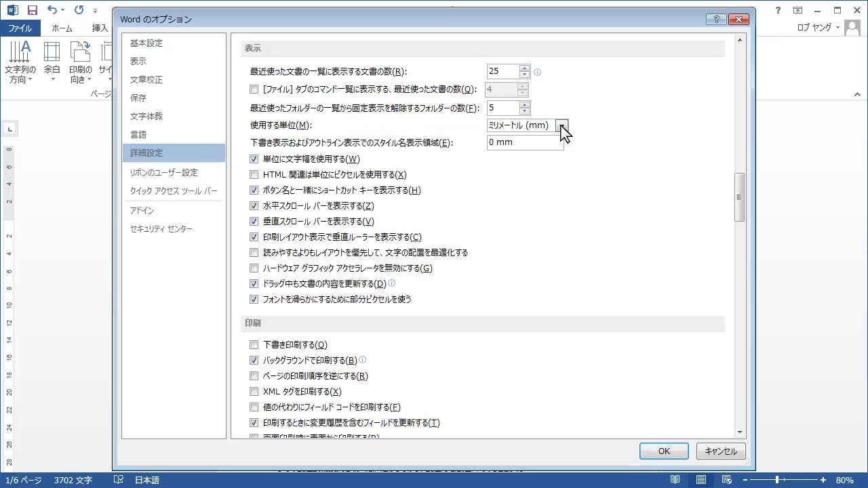868x488 pixels.
Task: Select 保存 category in options
Action: [x=174, y=98]
